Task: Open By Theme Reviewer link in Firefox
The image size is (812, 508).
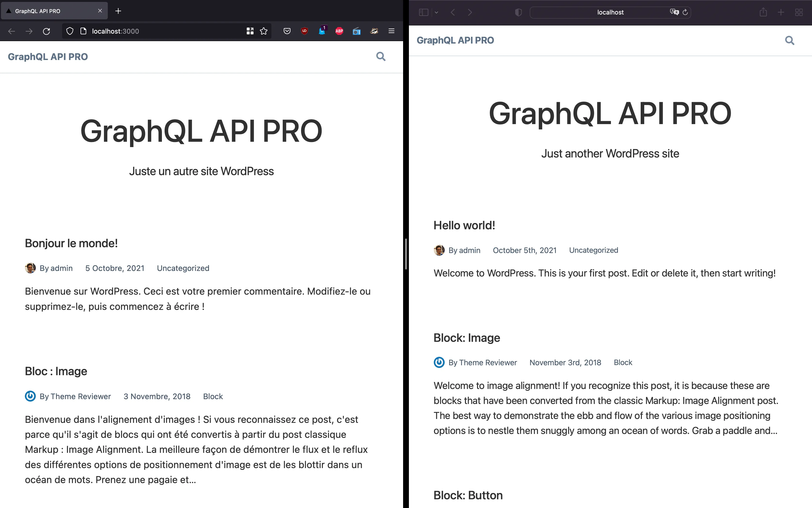Action: click(x=75, y=396)
